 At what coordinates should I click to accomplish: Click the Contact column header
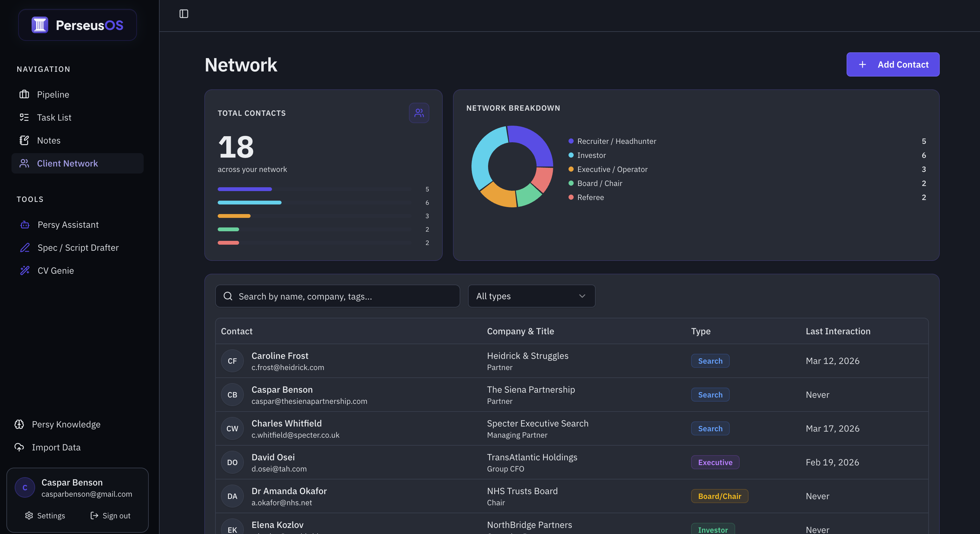pyautogui.click(x=237, y=331)
